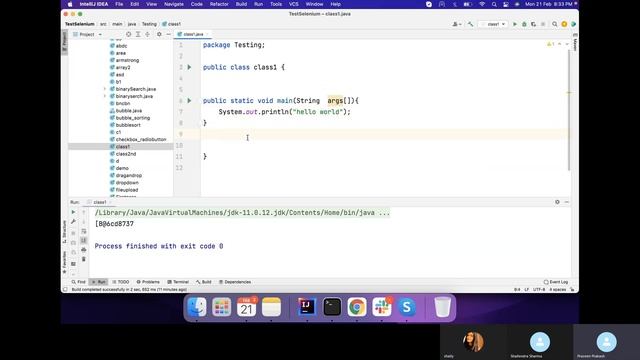This screenshot has width=640, height=360.
Task: Select class2nd in the Project tree
Action: [x=123, y=154]
